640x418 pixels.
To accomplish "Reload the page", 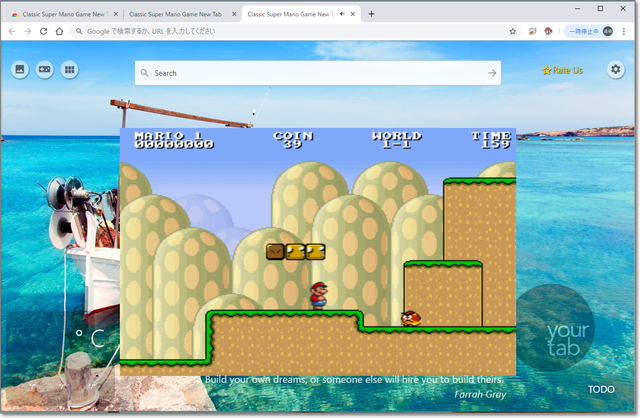I will [43, 31].
